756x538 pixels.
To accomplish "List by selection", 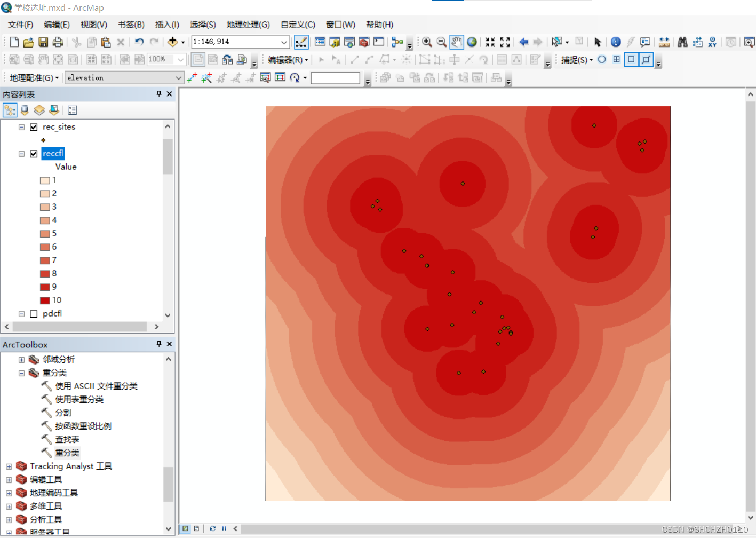I will pyautogui.click(x=54, y=110).
